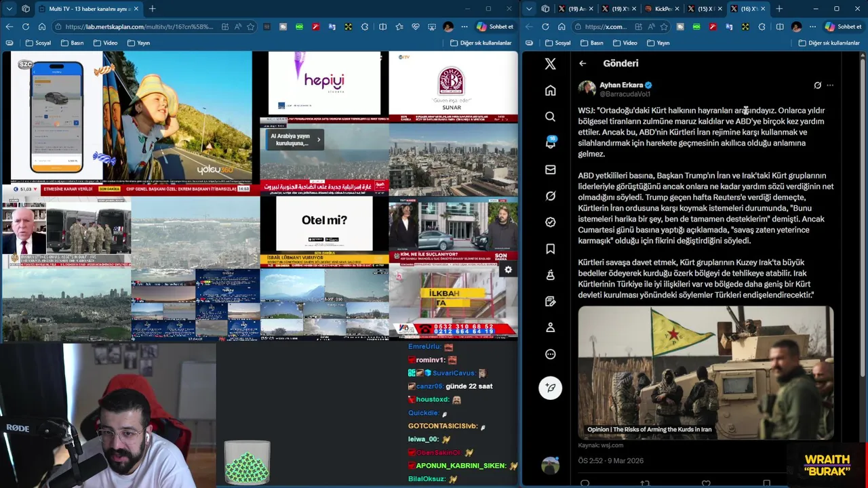Open Favorites list icon in Multi TV window
Image resolution: width=868 pixels, height=488 pixels.
pos(399,27)
